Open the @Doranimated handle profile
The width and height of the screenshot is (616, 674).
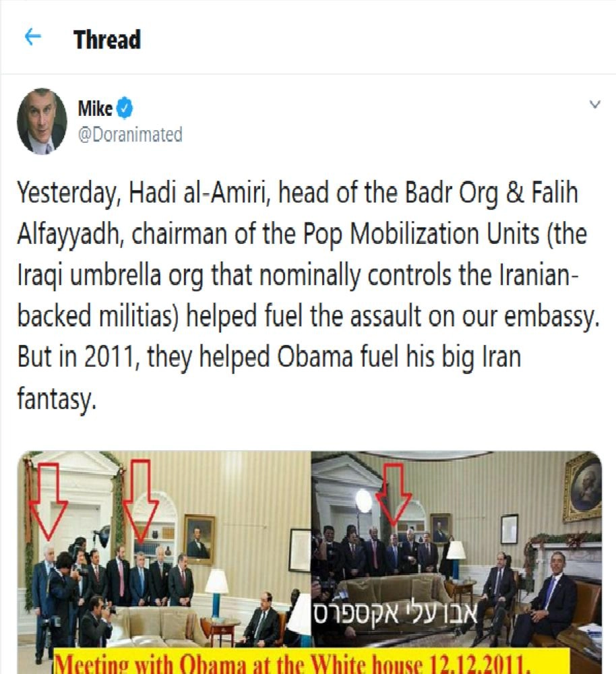(130, 135)
